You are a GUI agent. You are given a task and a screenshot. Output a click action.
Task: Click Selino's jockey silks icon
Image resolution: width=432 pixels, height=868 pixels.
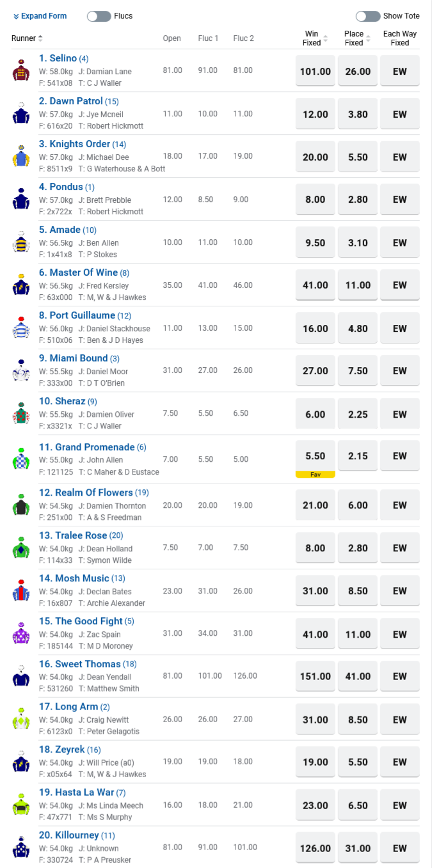click(x=21, y=70)
